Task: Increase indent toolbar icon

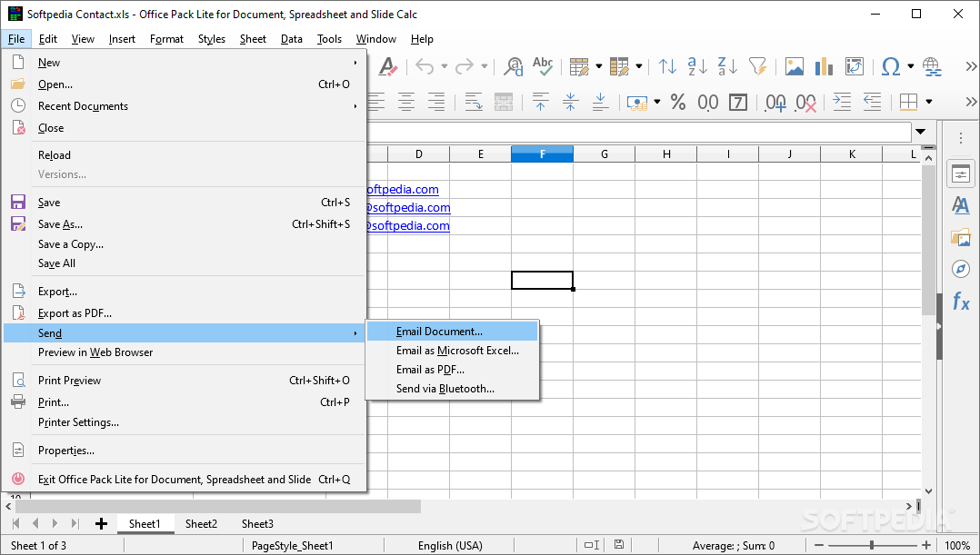Action: click(x=842, y=102)
